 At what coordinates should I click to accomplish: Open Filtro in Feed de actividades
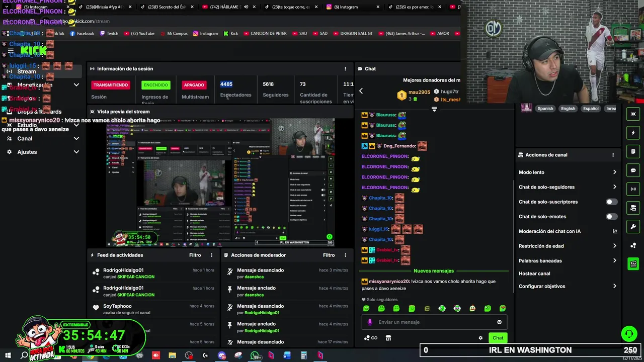pos(195,255)
